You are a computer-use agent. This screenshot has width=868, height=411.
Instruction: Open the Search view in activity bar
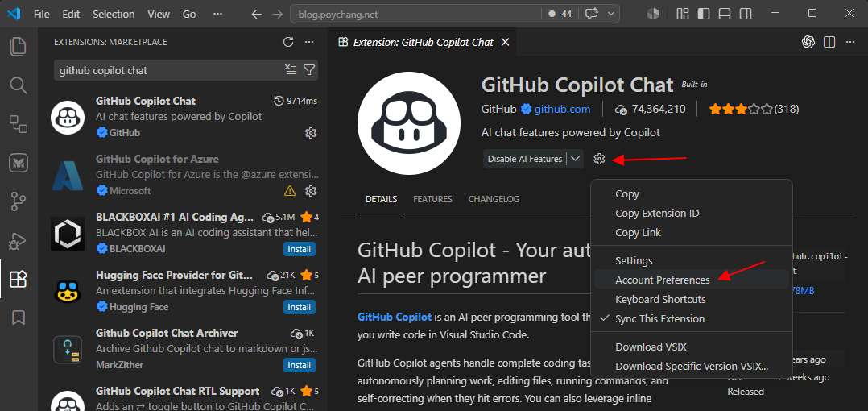point(19,85)
